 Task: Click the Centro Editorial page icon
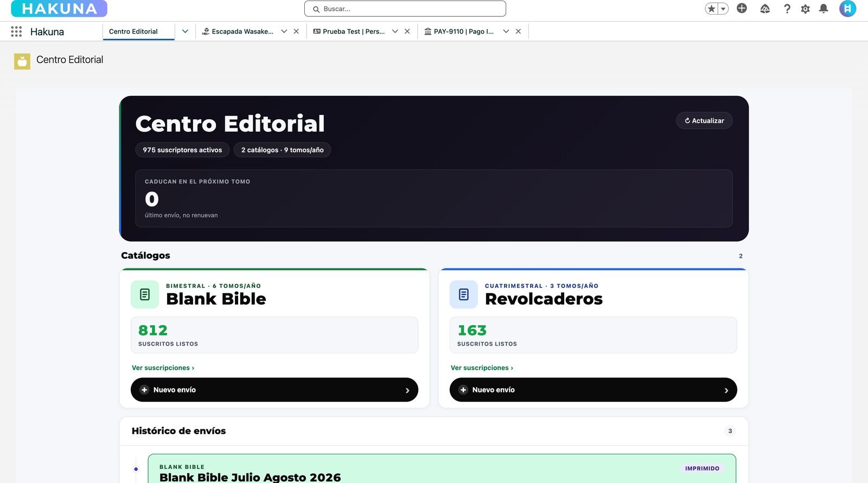pos(22,61)
